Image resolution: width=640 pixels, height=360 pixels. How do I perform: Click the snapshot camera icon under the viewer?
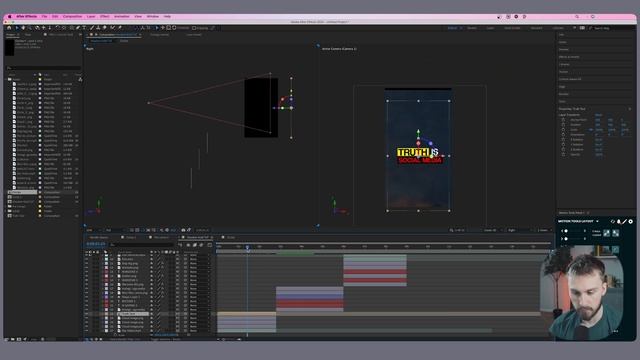pos(183,230)
